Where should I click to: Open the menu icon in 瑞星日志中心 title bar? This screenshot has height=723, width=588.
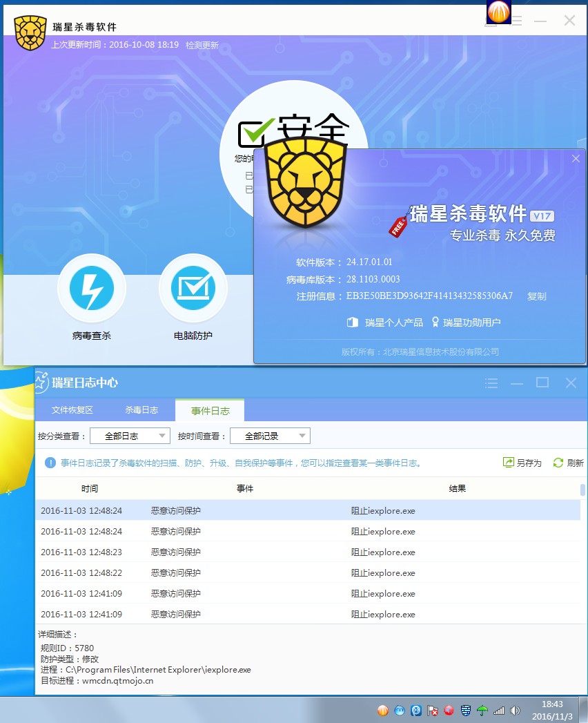(x=491, y=383)
